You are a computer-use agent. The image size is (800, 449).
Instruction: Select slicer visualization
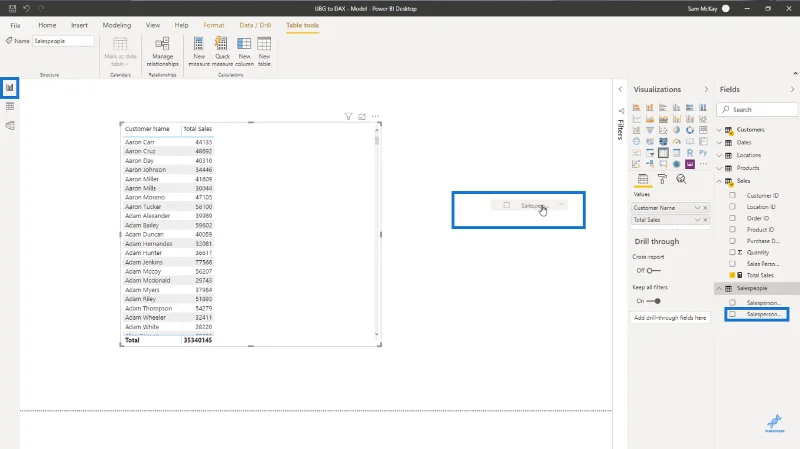click(649, 153)
